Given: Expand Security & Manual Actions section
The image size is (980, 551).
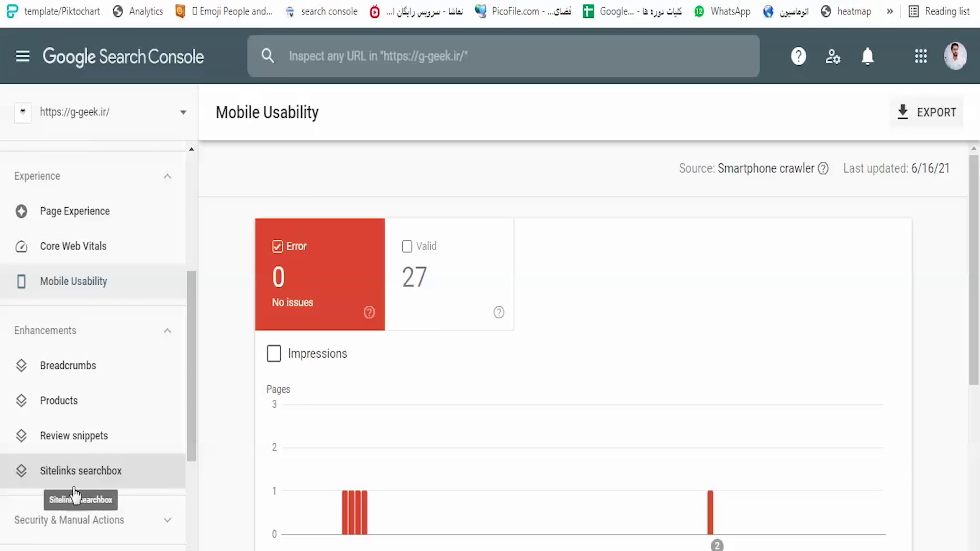Looking at the screenshot, I should point(167,520).
